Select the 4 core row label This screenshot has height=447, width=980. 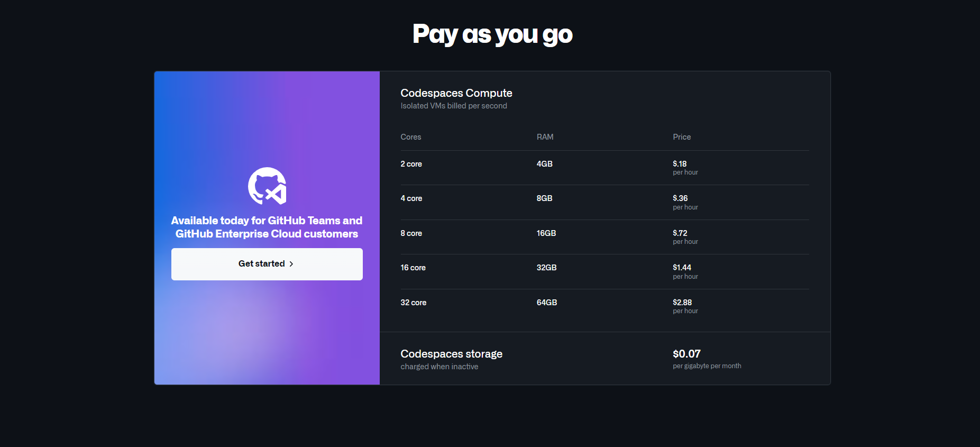[411, 198]
